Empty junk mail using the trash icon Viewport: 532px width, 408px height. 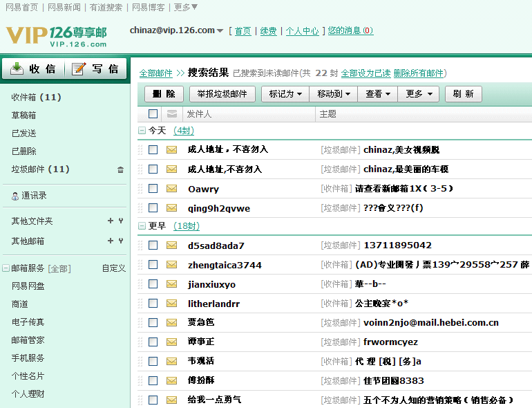pos(120,169)
